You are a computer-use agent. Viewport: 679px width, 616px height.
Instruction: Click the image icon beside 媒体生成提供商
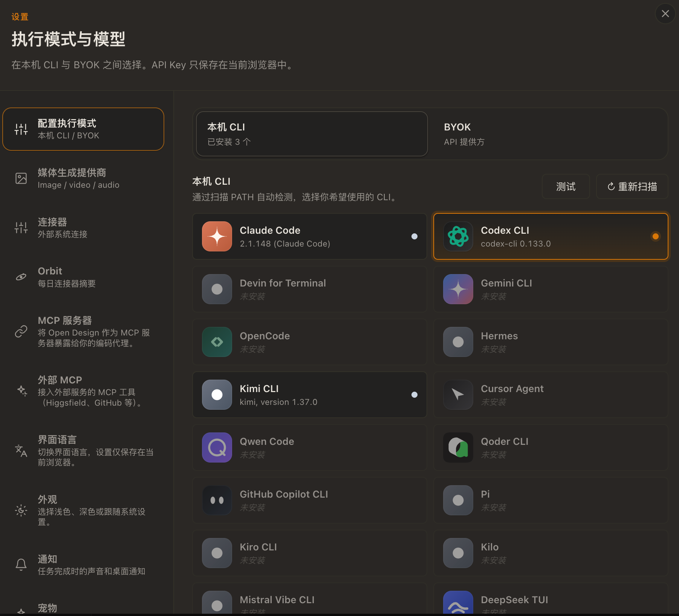[21, 178]
